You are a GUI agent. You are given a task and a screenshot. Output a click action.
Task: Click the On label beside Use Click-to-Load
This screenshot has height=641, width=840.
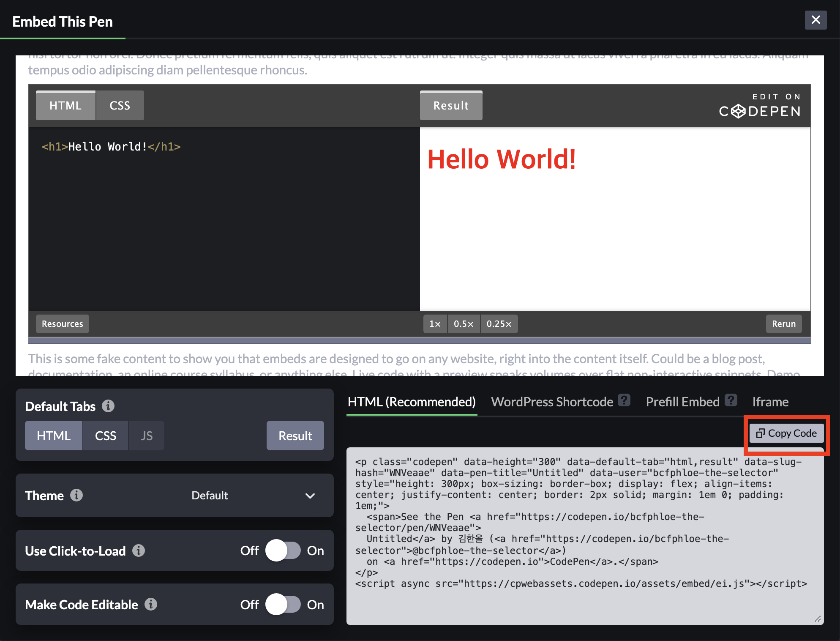315,551
